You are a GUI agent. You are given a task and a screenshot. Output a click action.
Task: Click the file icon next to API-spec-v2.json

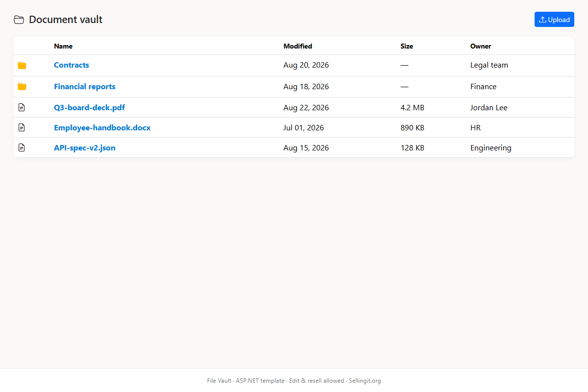[22, 147]
